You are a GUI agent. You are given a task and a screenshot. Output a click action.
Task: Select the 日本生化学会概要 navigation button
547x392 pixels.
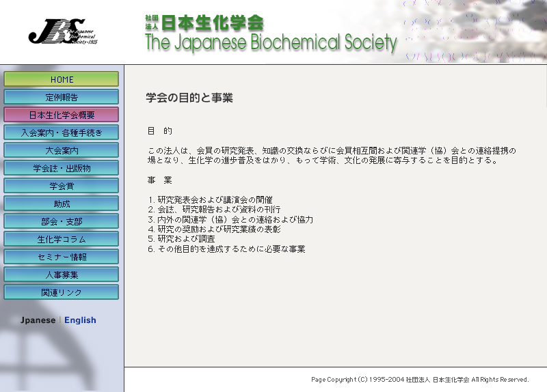pyautogui.click(x=62, y=115)
